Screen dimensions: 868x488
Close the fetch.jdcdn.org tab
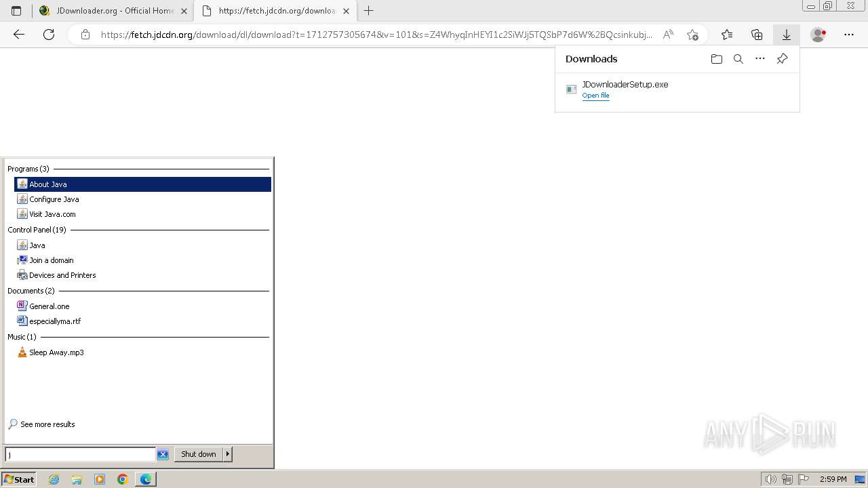click(x=346, y=11)
